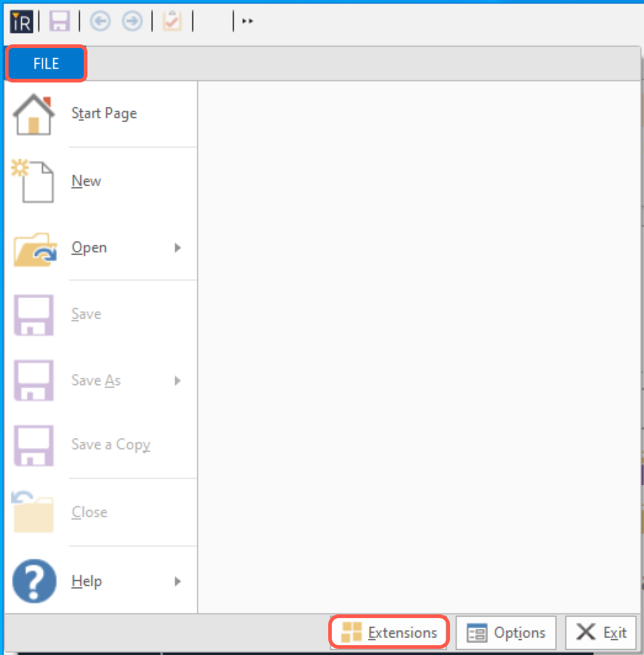This screenshot has width=644, height=655.
Task: Click the Start Page home icon
Action: 34,113
